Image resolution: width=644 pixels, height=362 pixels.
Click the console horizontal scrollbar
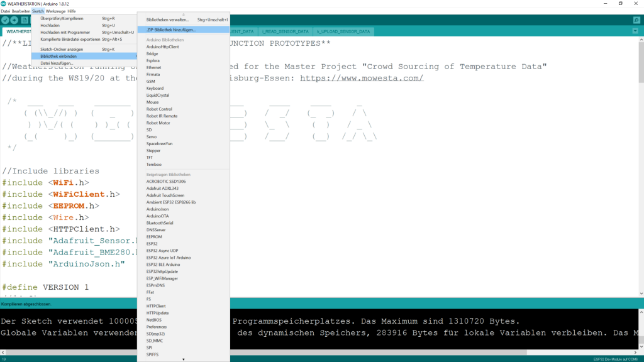pyautogui.click(x=266, y=352)
